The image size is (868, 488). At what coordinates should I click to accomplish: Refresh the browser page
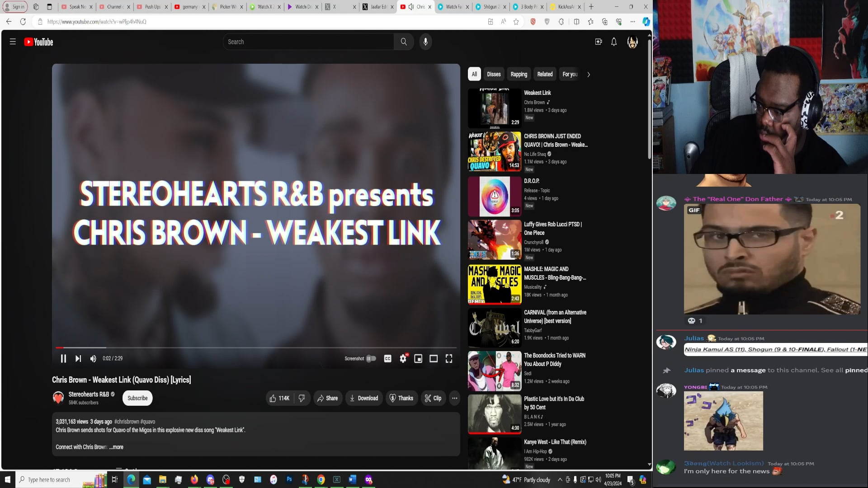pos(23,22)
